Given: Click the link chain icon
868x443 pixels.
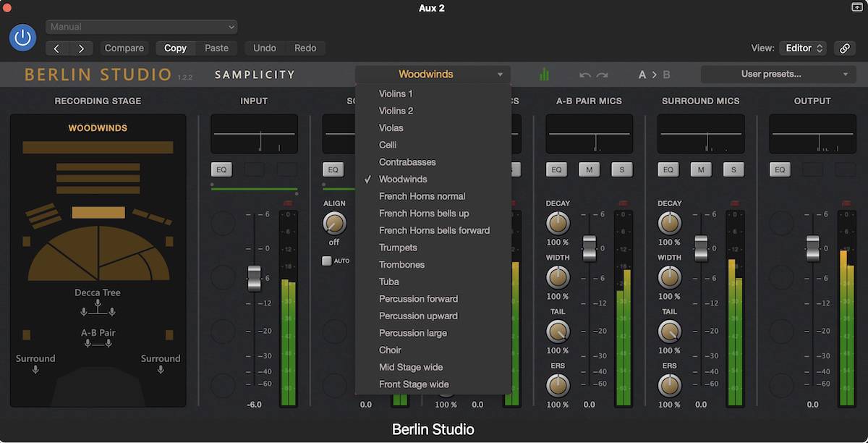Looking at the screenshot, I should (844, 48).
